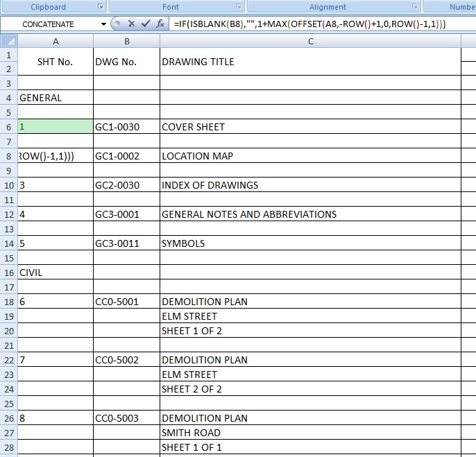Image resolution: width=476 pixels, height=457 pixels.
Task: Select sheet number 4 cell
Action: [x=56, y=214]
